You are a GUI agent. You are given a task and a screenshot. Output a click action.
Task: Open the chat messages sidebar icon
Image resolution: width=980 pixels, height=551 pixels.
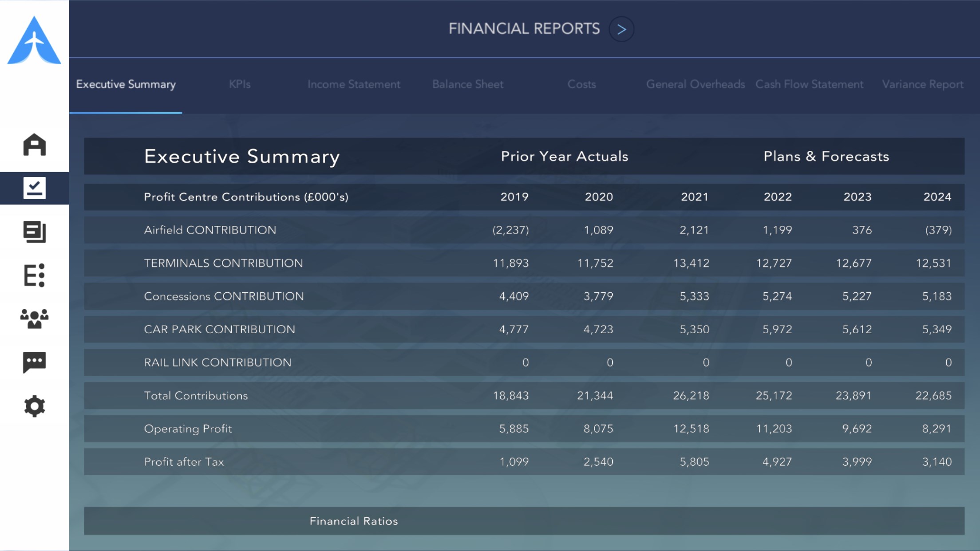pyautogui.click(x=34, y=362)
